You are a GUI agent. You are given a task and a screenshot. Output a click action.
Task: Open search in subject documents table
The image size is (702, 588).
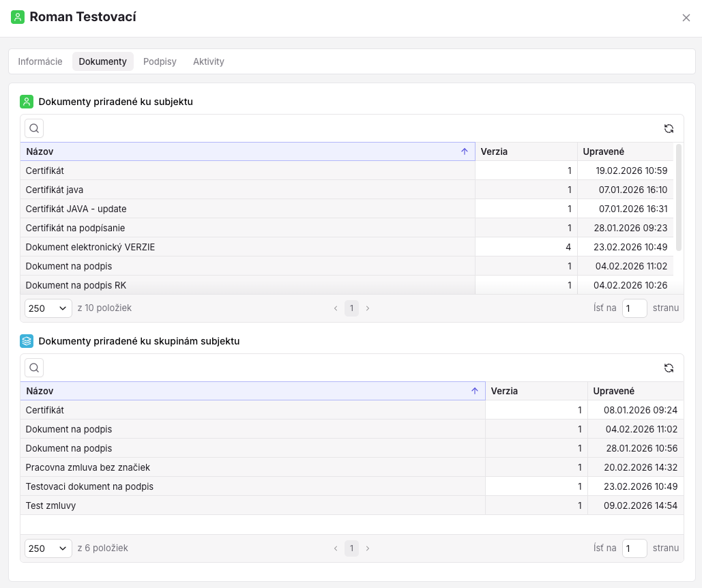coord(34,128)
